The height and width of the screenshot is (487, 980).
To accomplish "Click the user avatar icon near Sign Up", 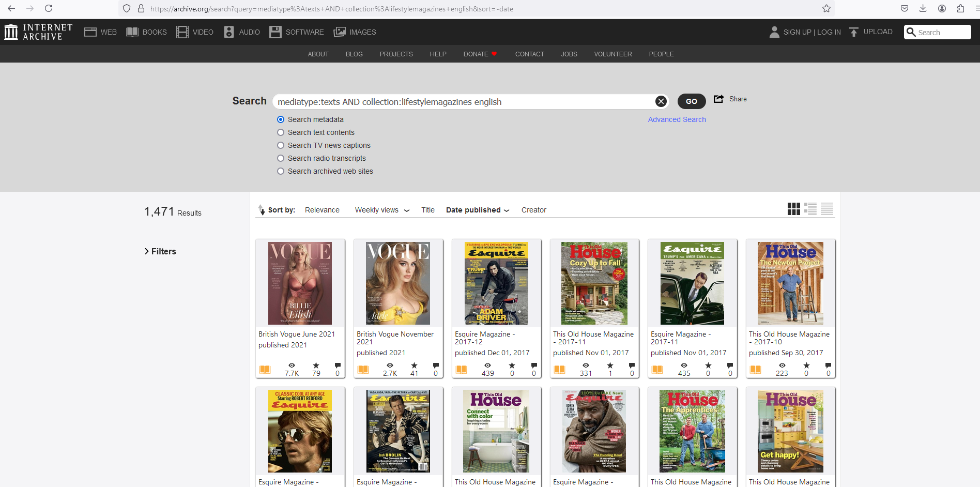I will click(774, 32).
